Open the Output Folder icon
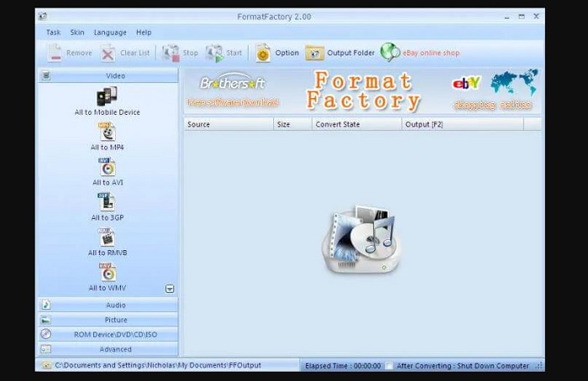This screenshot has height=381, width=588. tap(314, 53)
